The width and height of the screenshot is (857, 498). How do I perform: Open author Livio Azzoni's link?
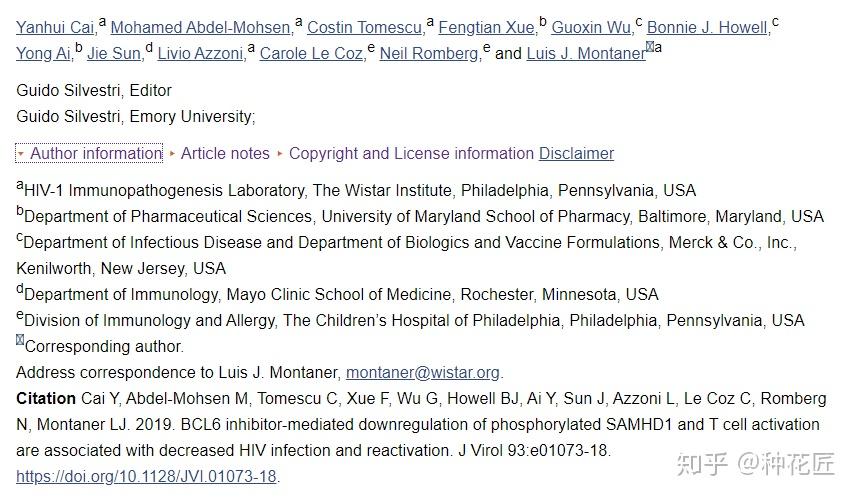[x=200, y=54]
